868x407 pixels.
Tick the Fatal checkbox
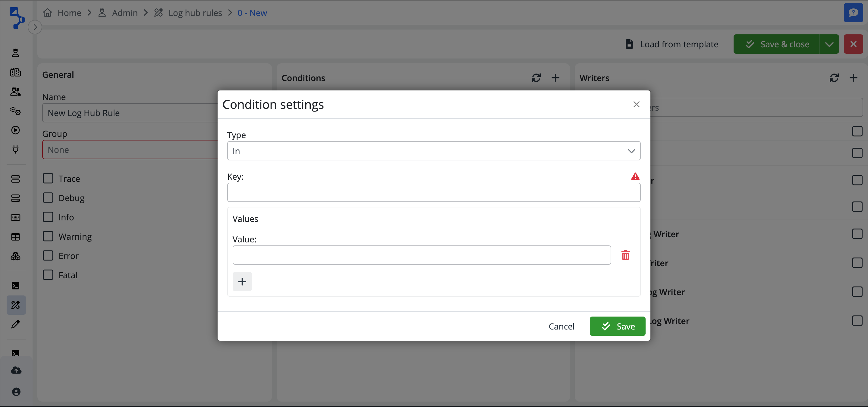click(x=48, y=275)
